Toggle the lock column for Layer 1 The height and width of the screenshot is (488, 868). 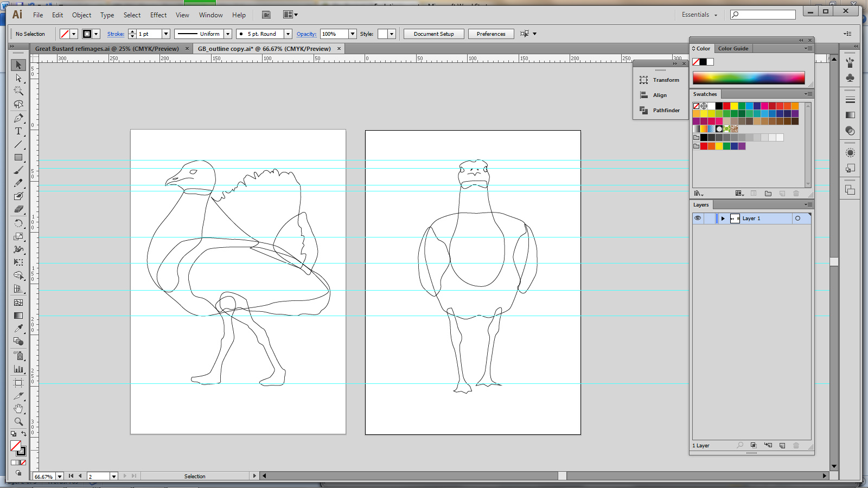(709, 219)
